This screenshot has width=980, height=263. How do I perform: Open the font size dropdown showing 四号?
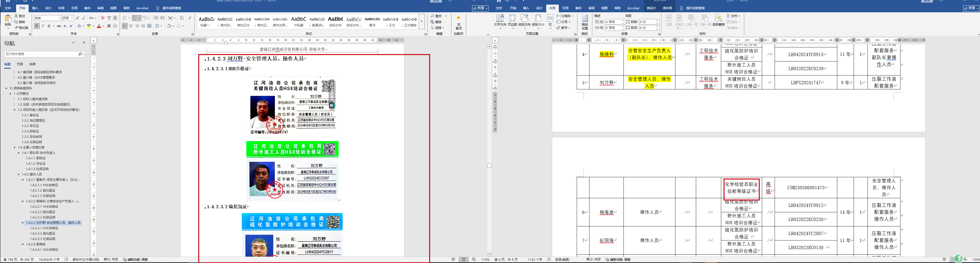click(x=72, y=18)
